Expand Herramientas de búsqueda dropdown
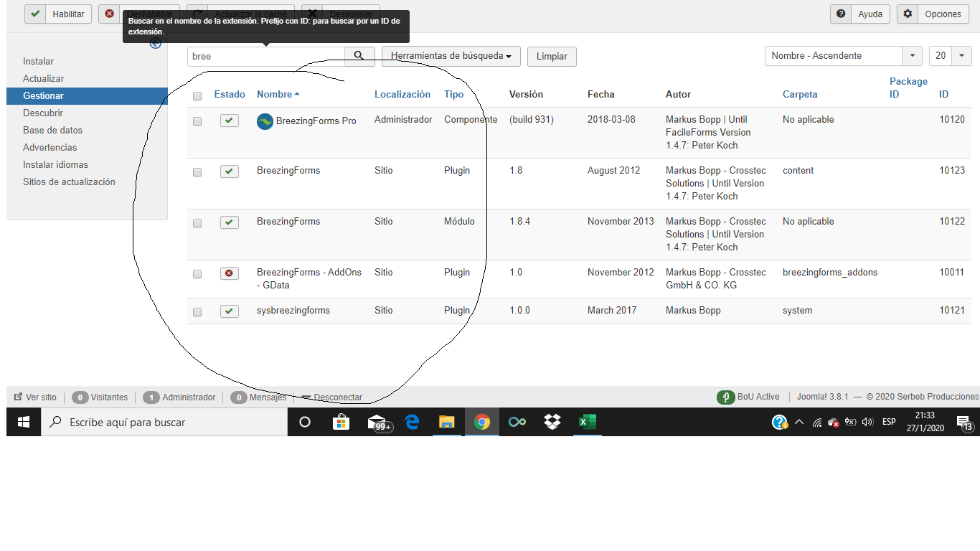Image resolution: width=980 pixels, height=551 pixels. [451, 56]
